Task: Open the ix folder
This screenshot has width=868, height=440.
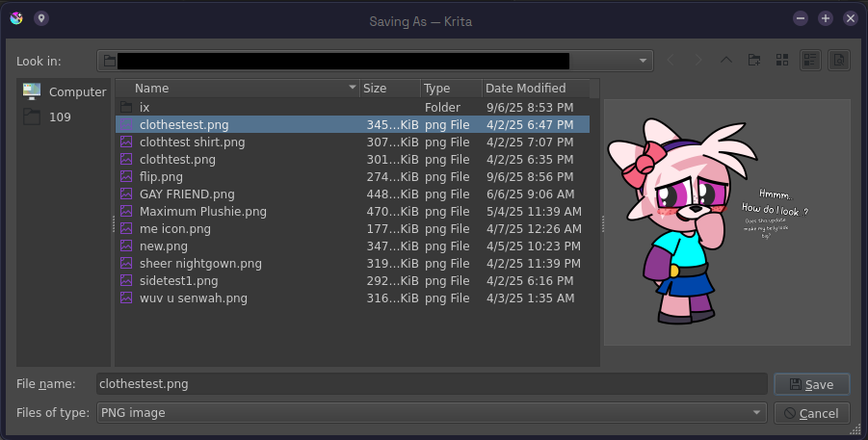Action: 145,108
